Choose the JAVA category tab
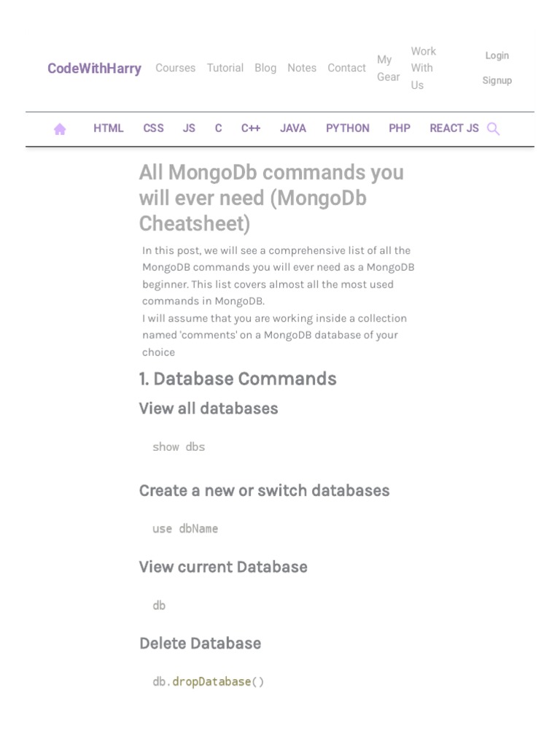 (293, 128)
